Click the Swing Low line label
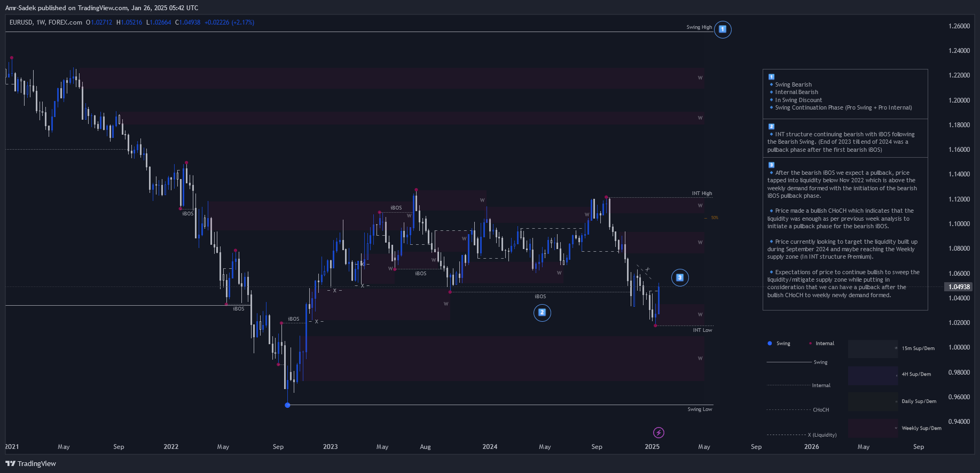 click(x=700, y=409)
